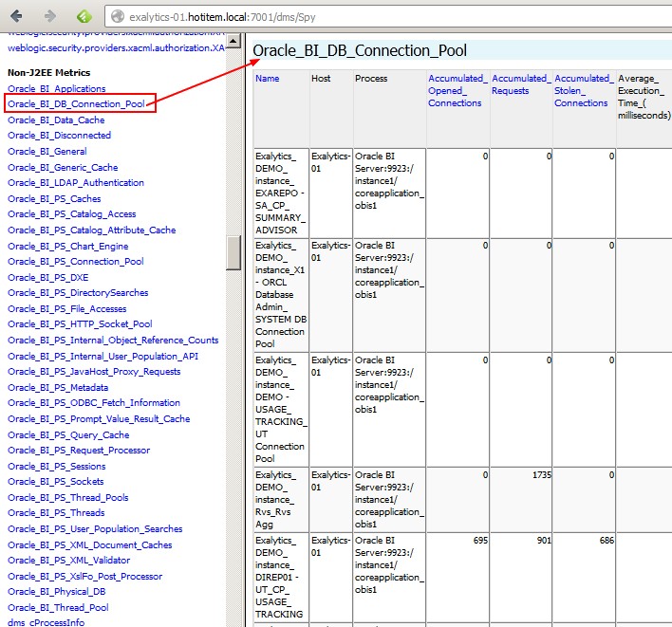Sort by the Name column header

[x=268, y=79]
